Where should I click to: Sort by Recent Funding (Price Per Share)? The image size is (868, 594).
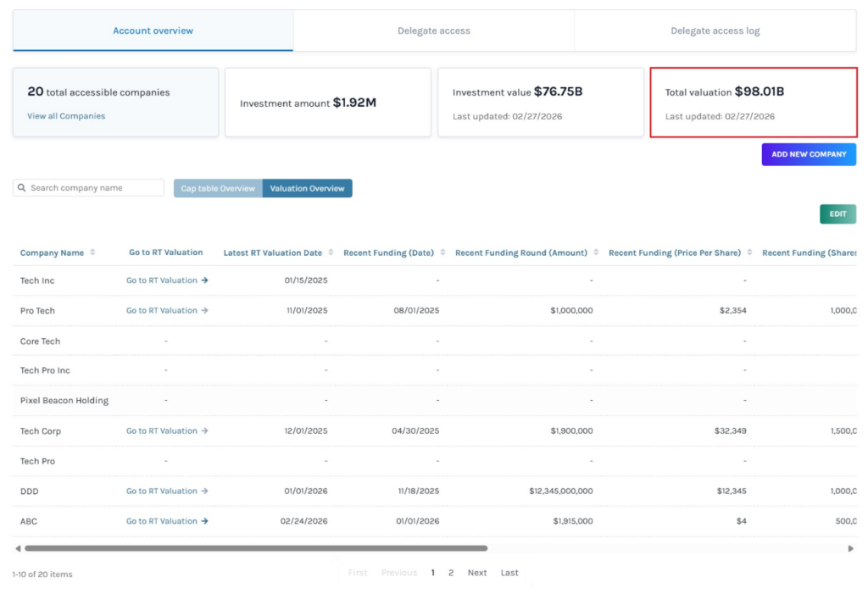pyautogui.click(x=749, y=253)
